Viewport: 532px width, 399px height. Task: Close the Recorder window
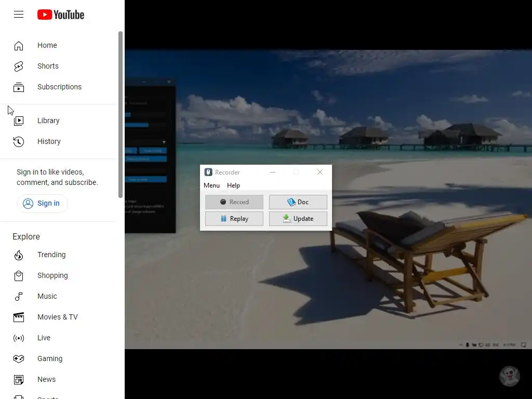[320, 172]
